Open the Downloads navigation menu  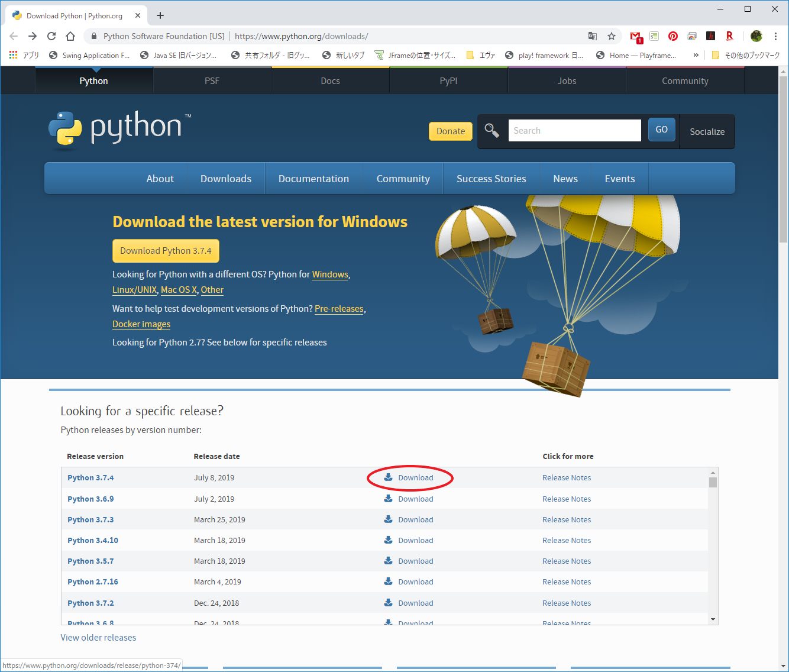tap(226, 179)
